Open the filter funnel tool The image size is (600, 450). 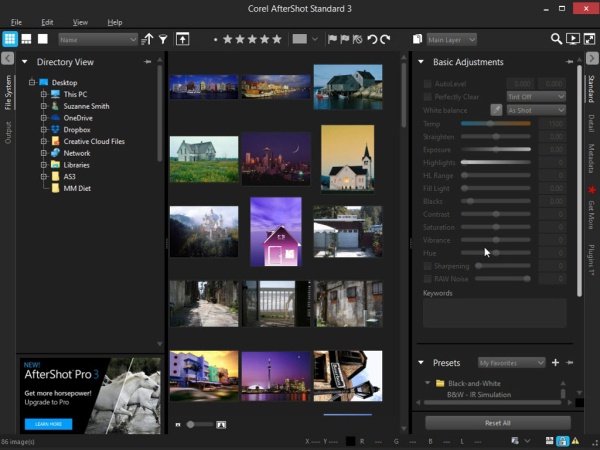click(163, 39)
